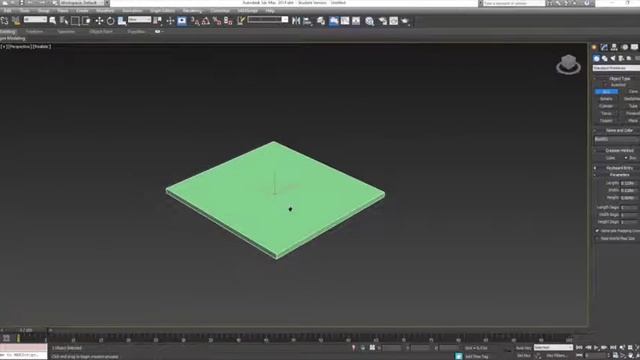Viewport: 640px width, 360px height.
Task: Expand the Keyboard Entry rollout
Action: tap(619, 168)
